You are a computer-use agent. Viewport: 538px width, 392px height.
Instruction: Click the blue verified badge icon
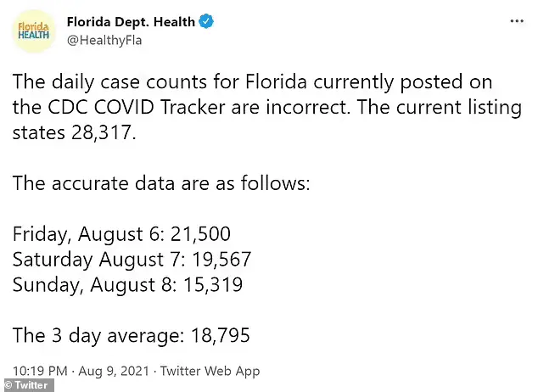[206, 22]
